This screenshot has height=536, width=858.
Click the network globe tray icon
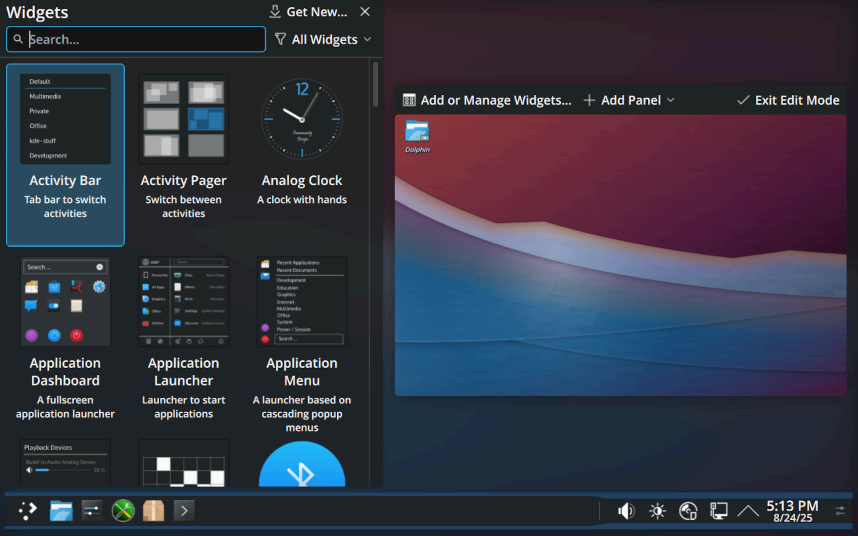(x=688, y=511)
